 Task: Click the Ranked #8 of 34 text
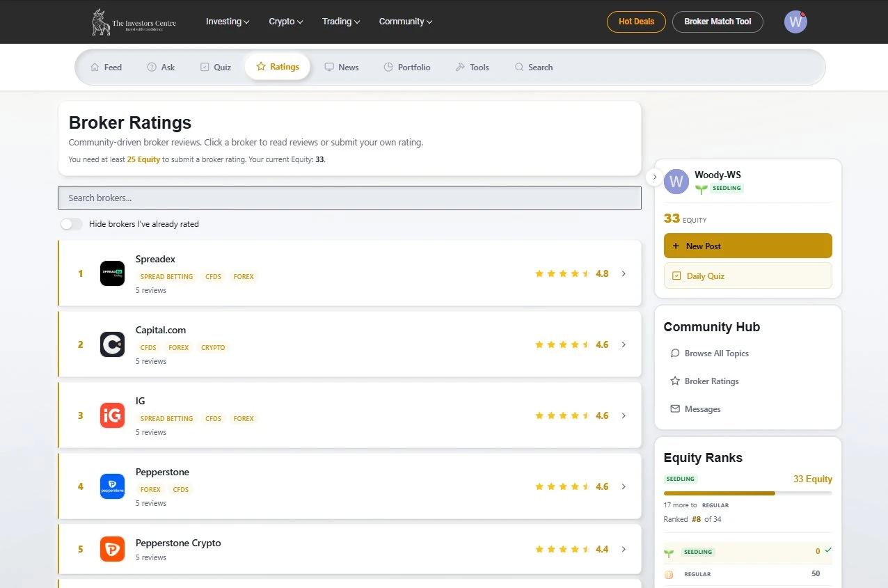(692, 519)
